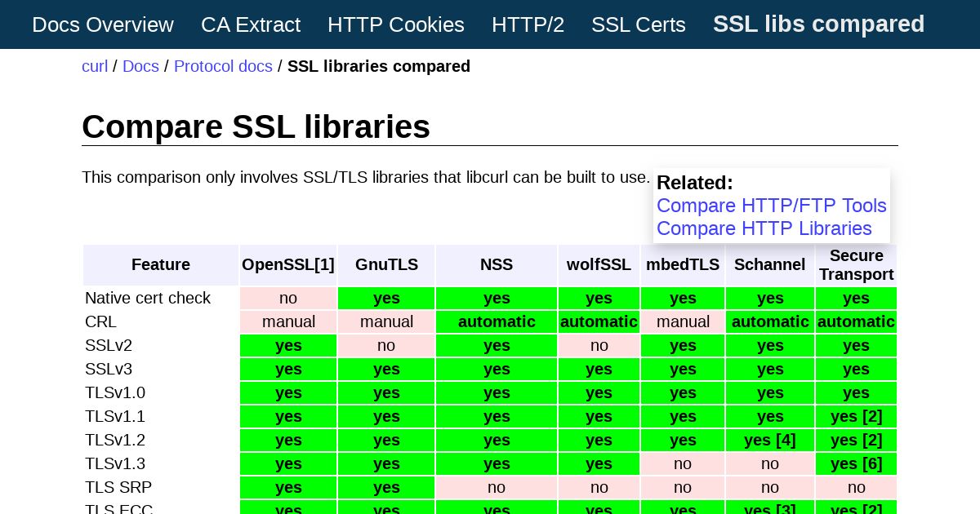Image resolution: width=980 pixels, height=514 pixels.
Task: Open the Docs Overview nav item
Action: (103, 24)
